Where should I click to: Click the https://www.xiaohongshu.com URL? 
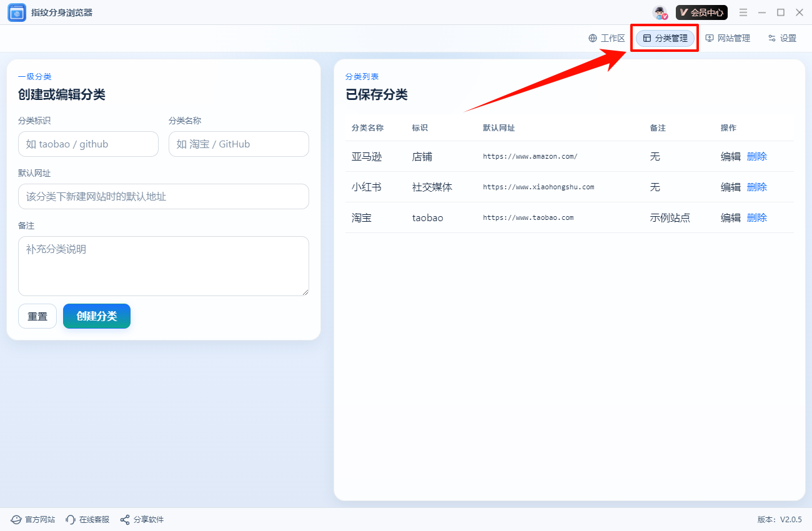(538, 187)
